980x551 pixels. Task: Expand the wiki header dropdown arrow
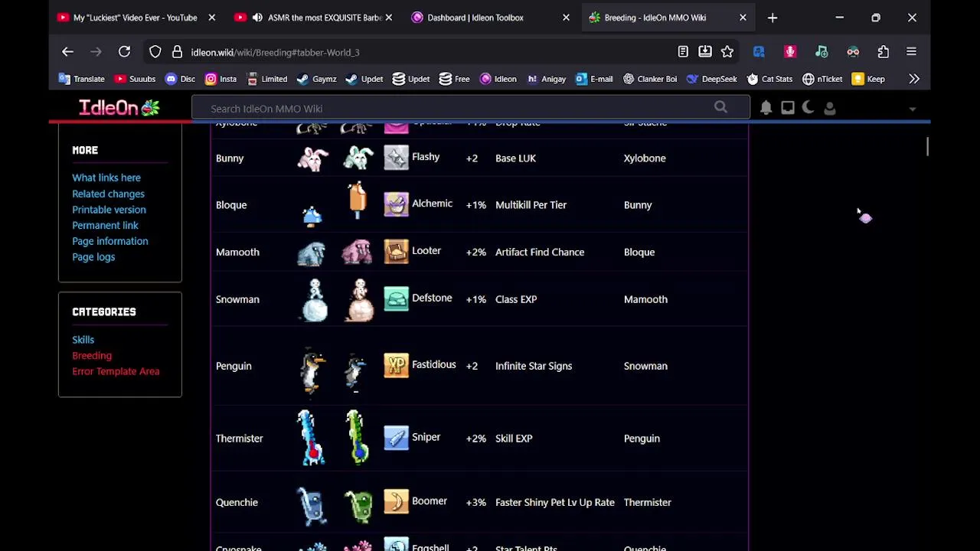[x=912, y=109]
